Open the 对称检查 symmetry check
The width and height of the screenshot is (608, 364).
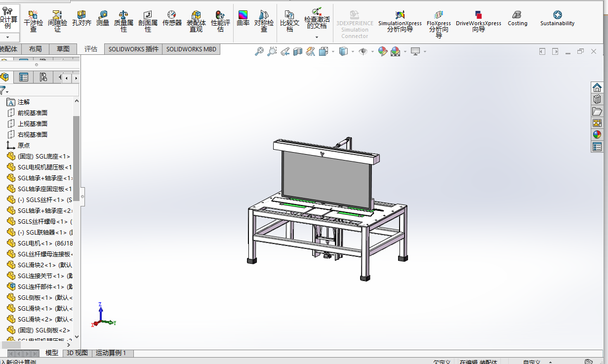coord(264,21)
